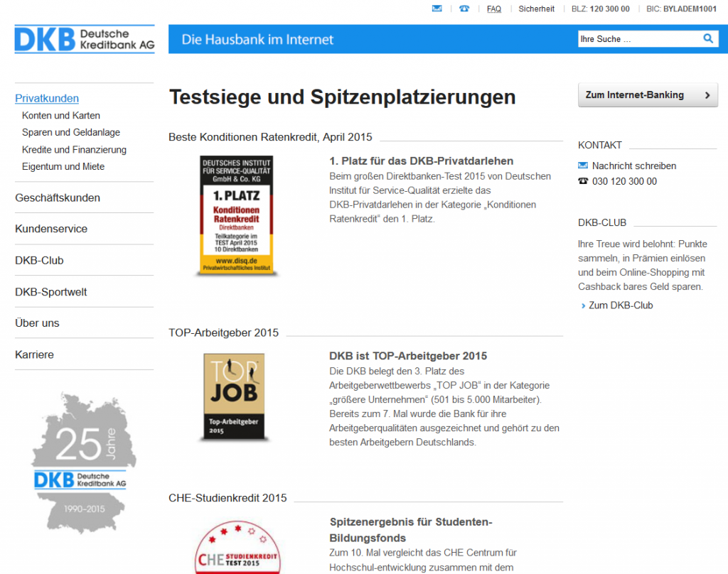This screenshot has height=574, width=728.
Task: Click phone icon beside 030 120 300 00
Action: (x=583, y=181)
